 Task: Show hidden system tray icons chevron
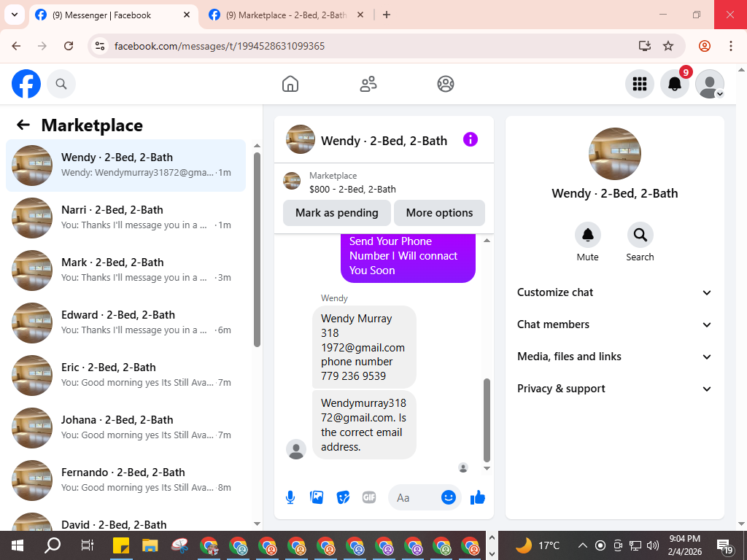[x=582, y=545]
